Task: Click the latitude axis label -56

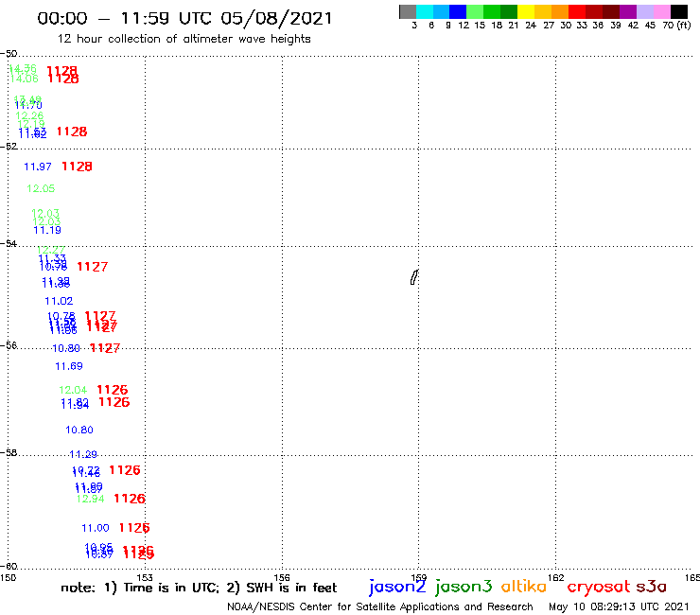Action: pyautogui.click(x=9, y=345)
